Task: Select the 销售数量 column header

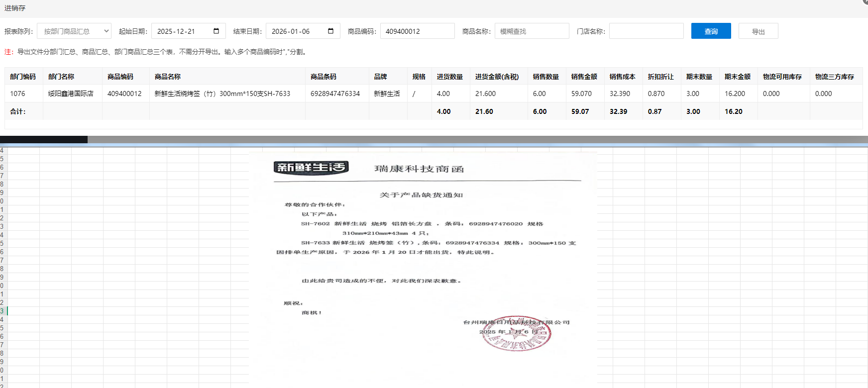Action: tap(546, 77)
